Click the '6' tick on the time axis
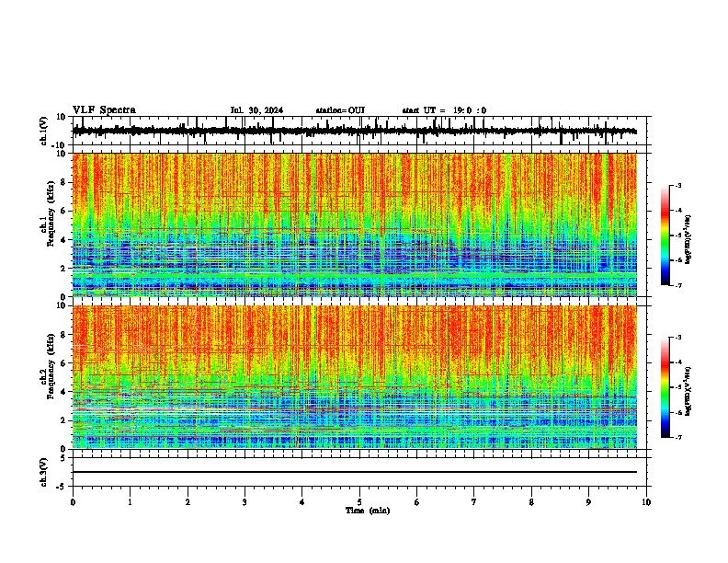Image resolution: width=728 pixels, height=563 pixels. click(x=417, y=502)
